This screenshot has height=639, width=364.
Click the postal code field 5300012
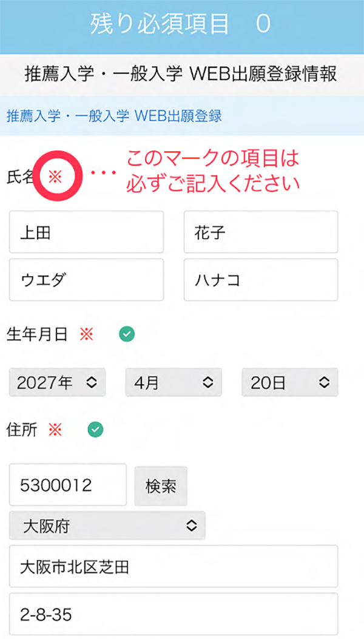point(67,485)
